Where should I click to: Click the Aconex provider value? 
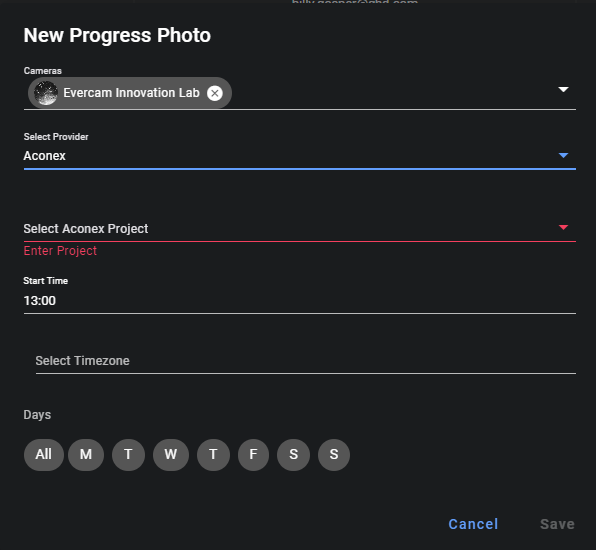pyautogui.click(x=44, y=156)
